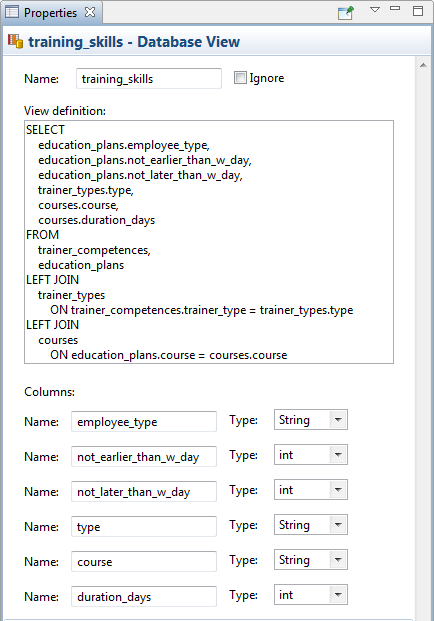Open the view menu triangle icon
Viewport: 434px width, 621px height.
pos(375,10)
